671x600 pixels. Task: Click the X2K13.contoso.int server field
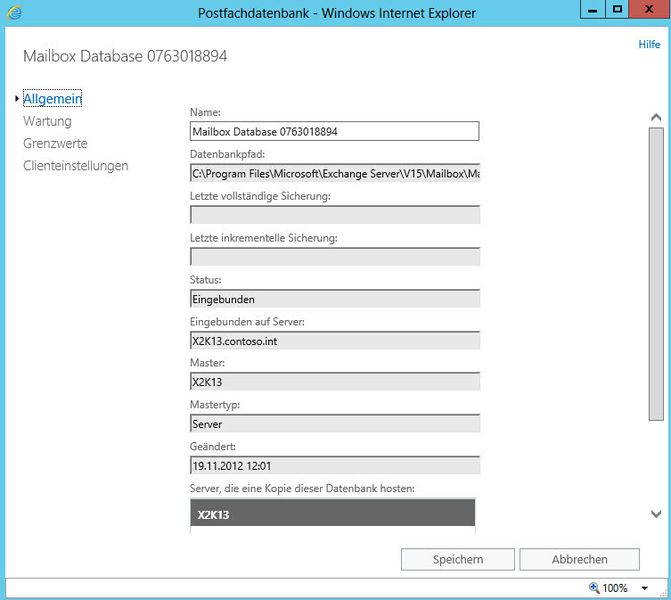tap(335, 341)
